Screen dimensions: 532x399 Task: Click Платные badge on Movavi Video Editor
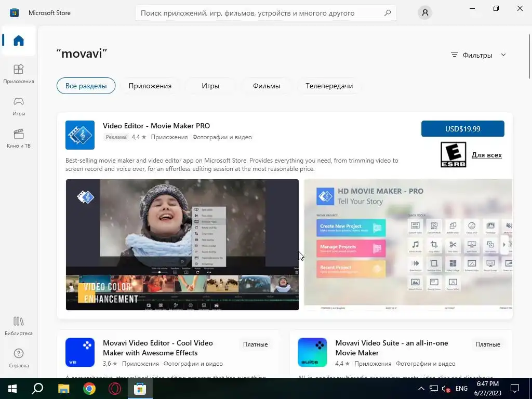click(x=255, y=344)
